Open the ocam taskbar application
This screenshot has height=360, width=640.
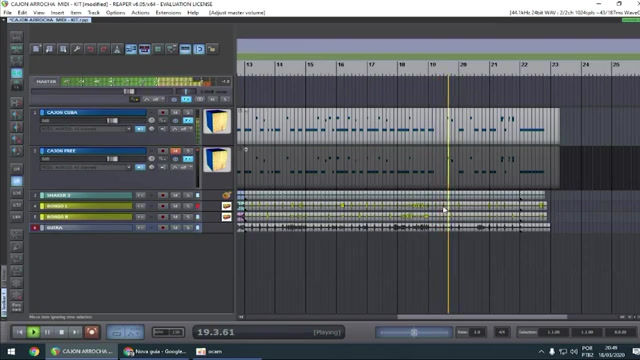209,351
